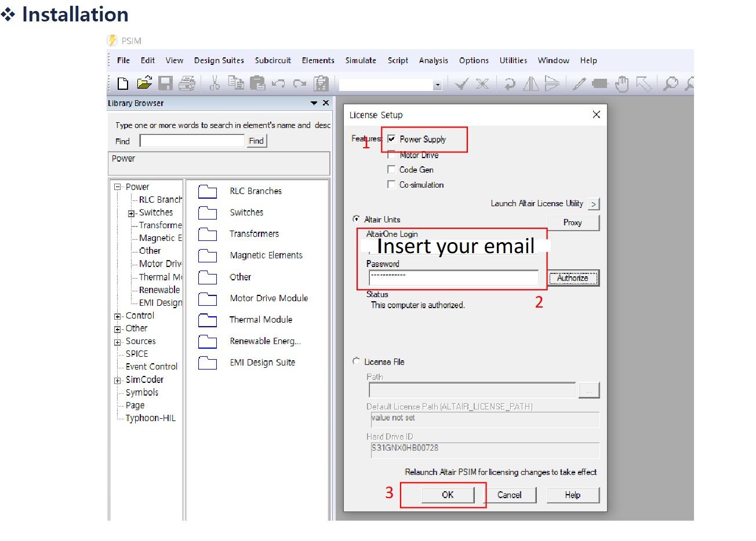Viewport: 756px width, 541px height.
Task: Click the Undo arrow icon
Action: coord(278,84)
